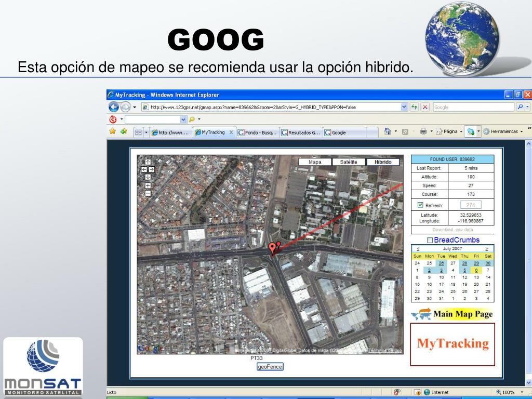Screen dimensions: 532x399
Task: Select June 26 in the calendar
Action: tap(441, 263)
